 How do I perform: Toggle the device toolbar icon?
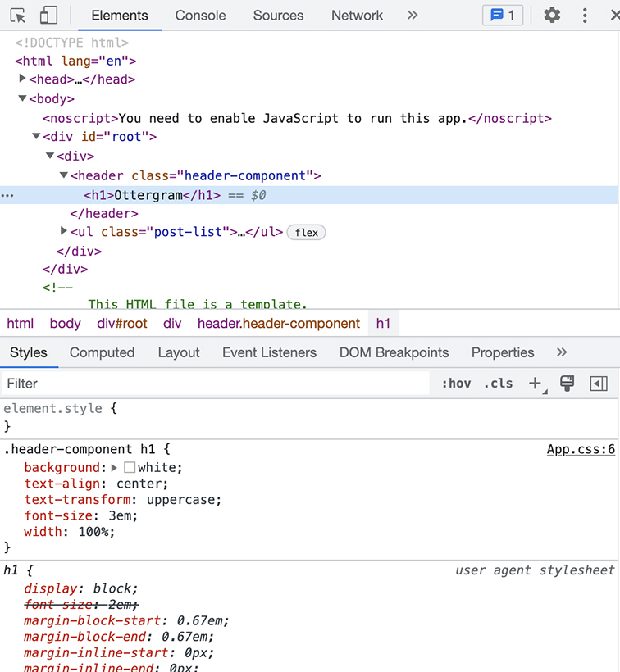[x=48, y=16]
